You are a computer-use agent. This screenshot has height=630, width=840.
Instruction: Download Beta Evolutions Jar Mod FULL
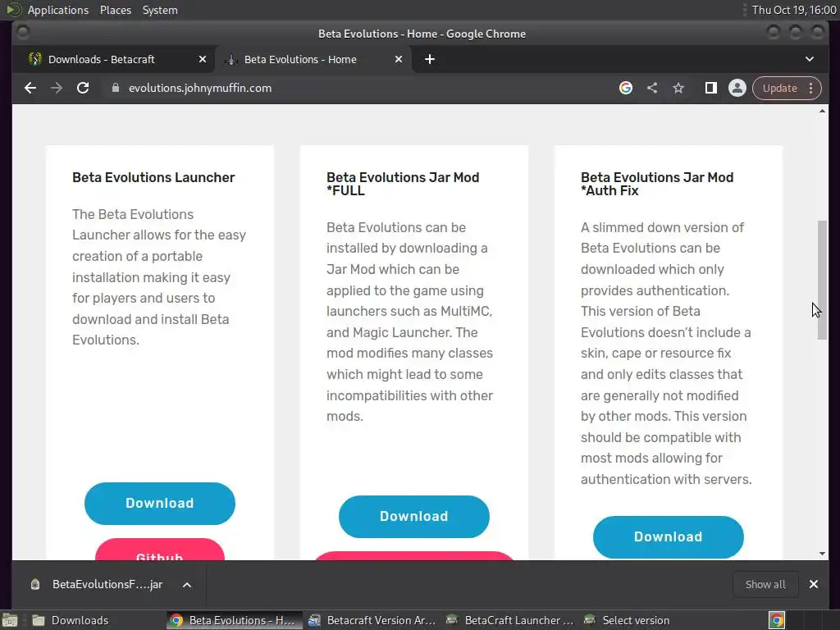pyautogui.click(x=414, y=517)
